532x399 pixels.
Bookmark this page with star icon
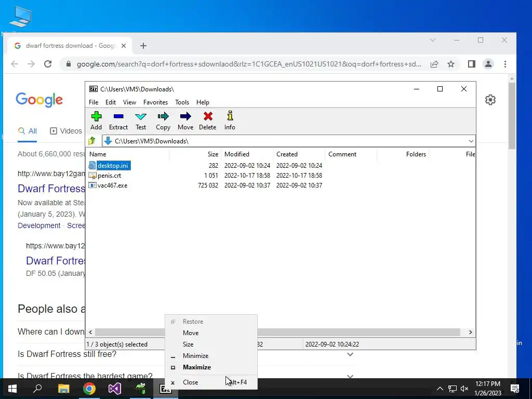(451, 64)
